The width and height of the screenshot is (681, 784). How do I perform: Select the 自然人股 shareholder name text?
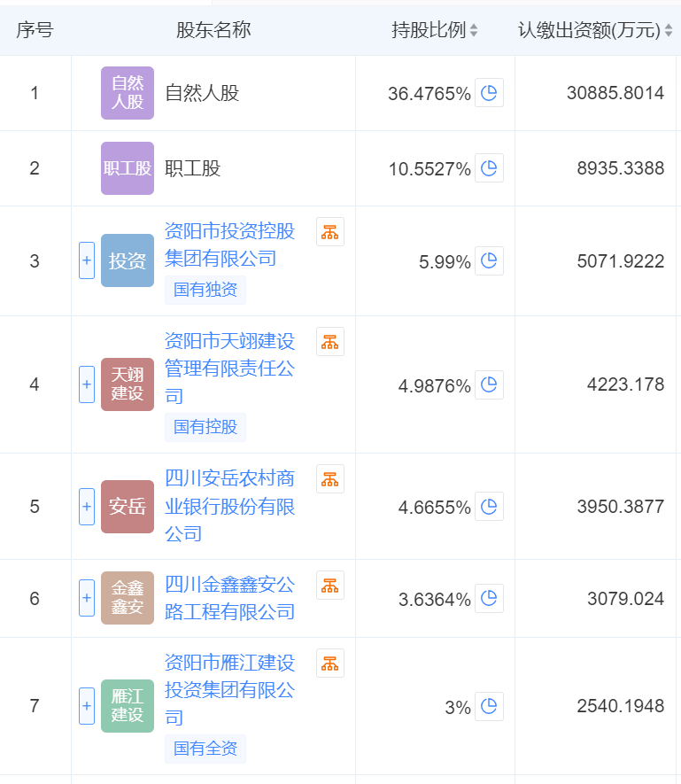coord(202,93)
